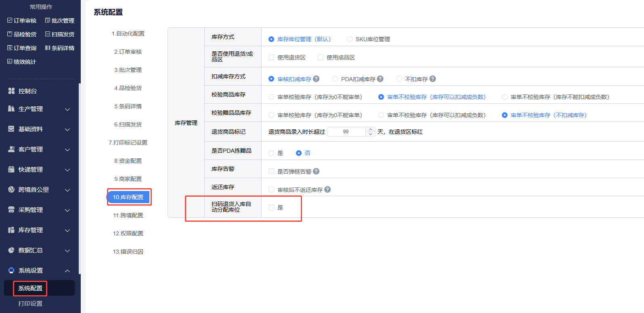Expand 数据汇总 menu chevron
This screenshot has height=313, width=644.
(67, 250)
